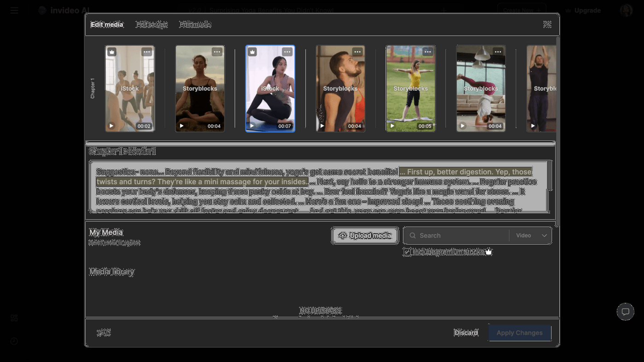Image resolution: width=644 pixels, height=362 pixels.
Task: Expand the Video media type dropdown
Action: point(530,235)
